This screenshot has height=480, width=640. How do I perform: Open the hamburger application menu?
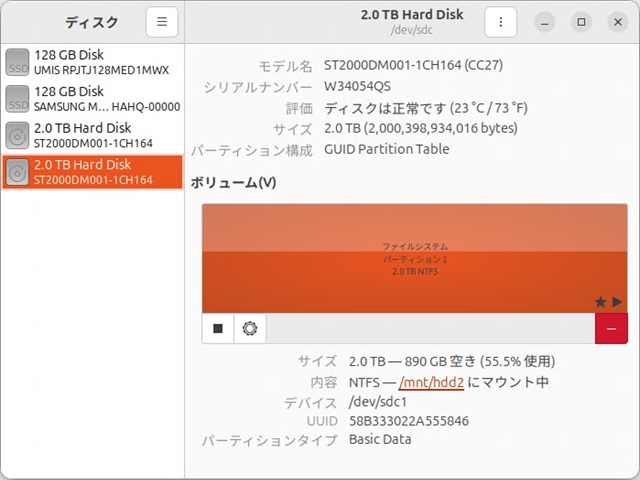[x=162, y=22]
